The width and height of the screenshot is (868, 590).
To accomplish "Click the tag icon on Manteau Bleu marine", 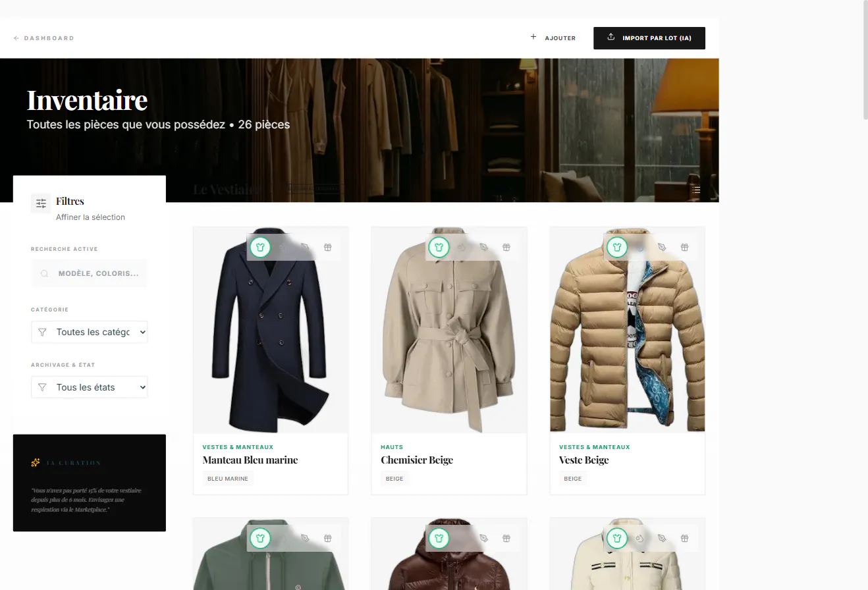I will point(305,248).
